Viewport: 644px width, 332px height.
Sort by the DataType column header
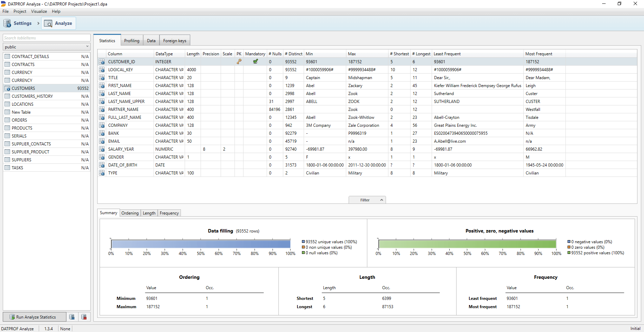coord(169,54)
